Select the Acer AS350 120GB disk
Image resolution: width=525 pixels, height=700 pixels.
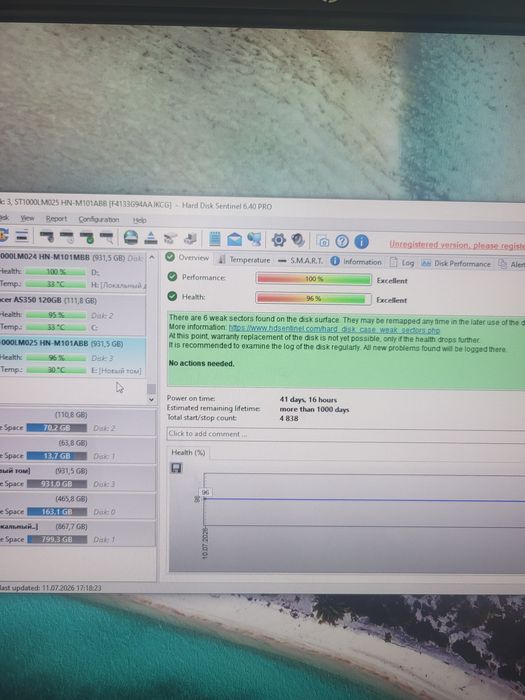pos(72,313)
